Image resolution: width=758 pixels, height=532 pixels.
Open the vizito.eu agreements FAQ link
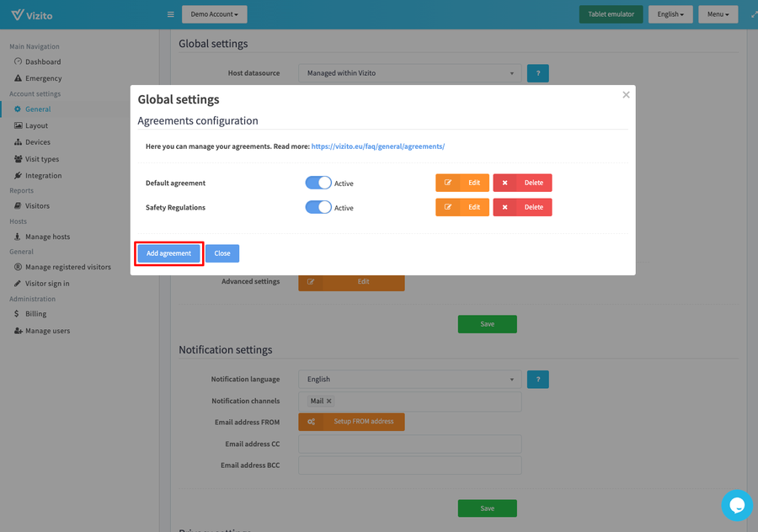tap(377, 146)
